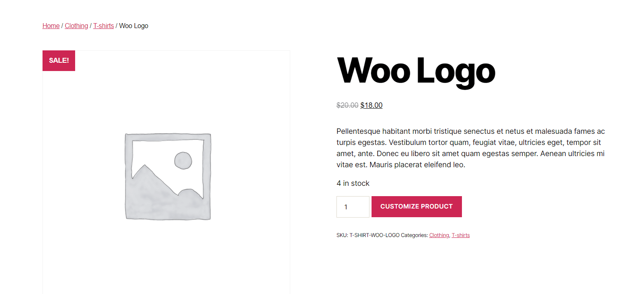Click the $18.00 sale price

[371, 105]
